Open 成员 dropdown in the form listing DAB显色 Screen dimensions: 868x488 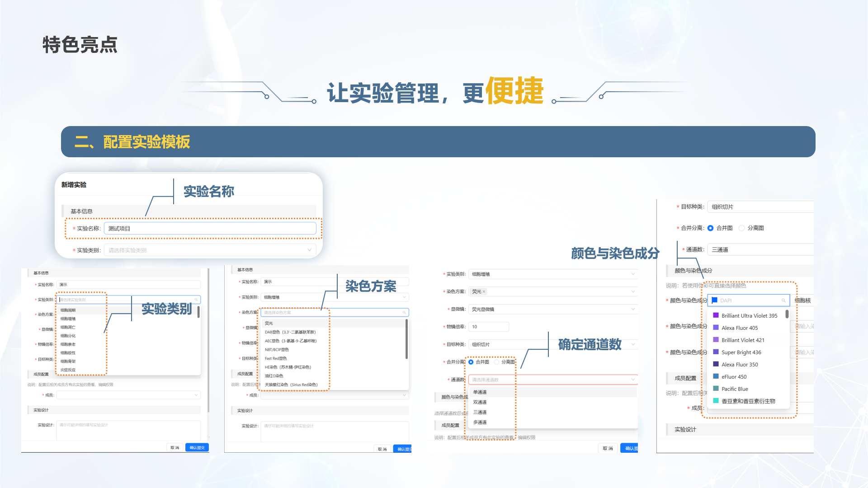tap(335, 395)
